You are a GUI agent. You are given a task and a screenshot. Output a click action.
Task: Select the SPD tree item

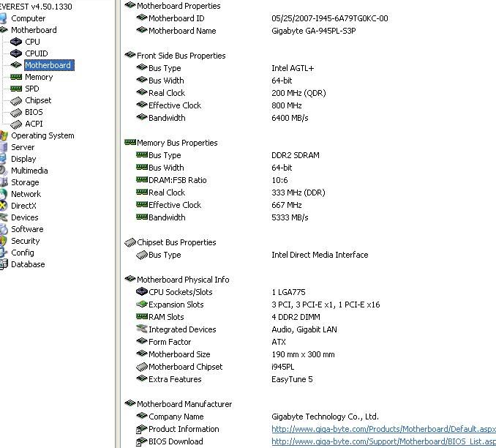pos(32,89)
